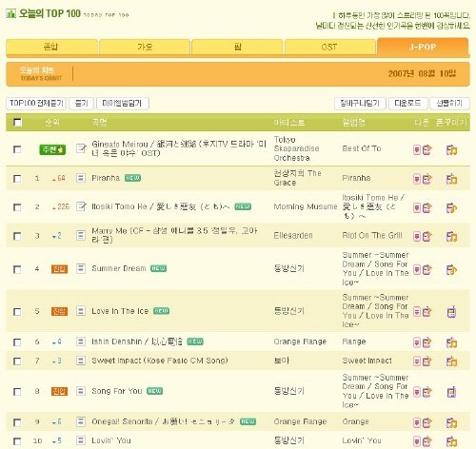Click 오늘의 차트 TODAY'S CHART label
The width and height of the screenshot is (476, 449).
pyautogui.click(x=41, y=74)
